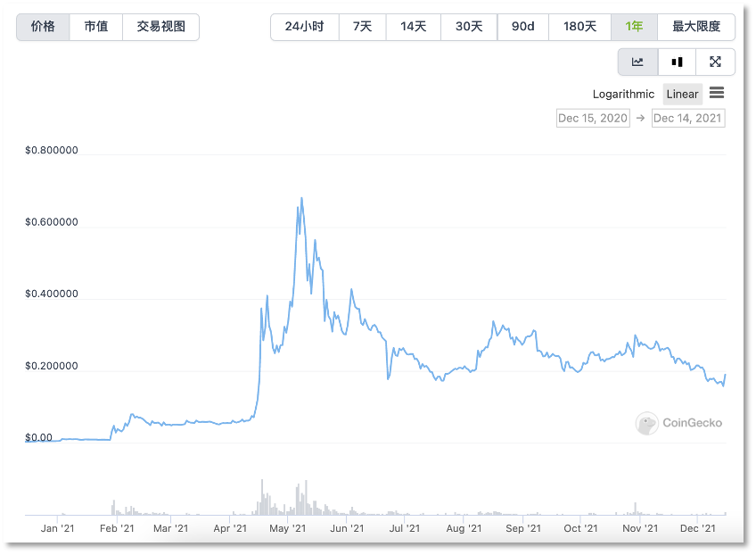The image size is (756, 555).
Task: Edit end date Dec 14, 2021
Action: click(x=688, y=118)
